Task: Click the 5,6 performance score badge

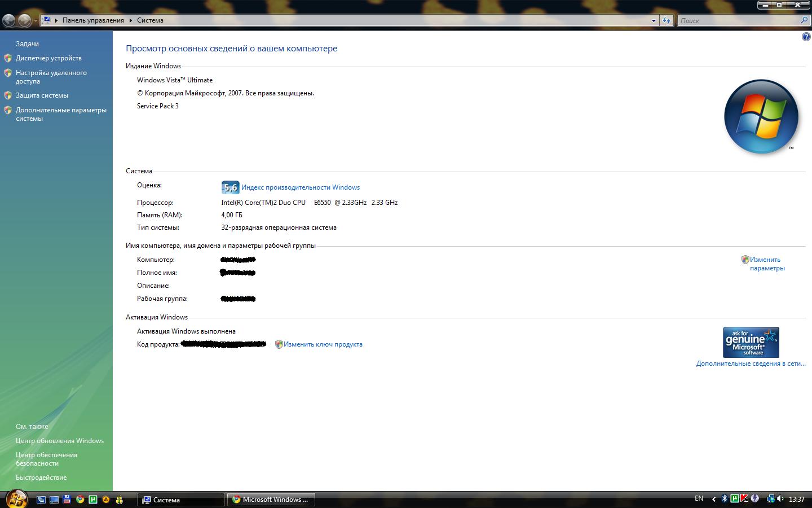Action: [x=230, y=187]
